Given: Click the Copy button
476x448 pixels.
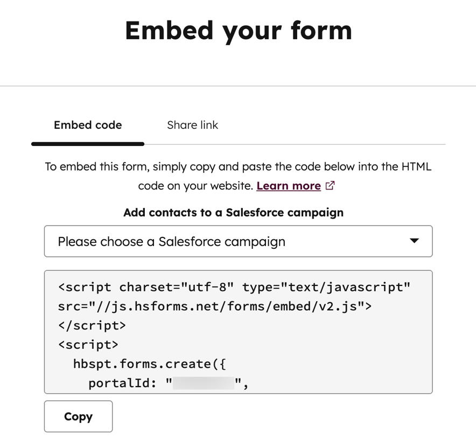Looking at the screenshot, I should point(78,416).
